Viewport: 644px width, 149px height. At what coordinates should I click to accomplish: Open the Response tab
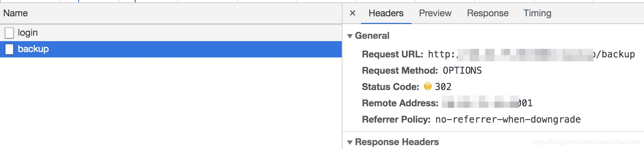[x=487, y=13]
